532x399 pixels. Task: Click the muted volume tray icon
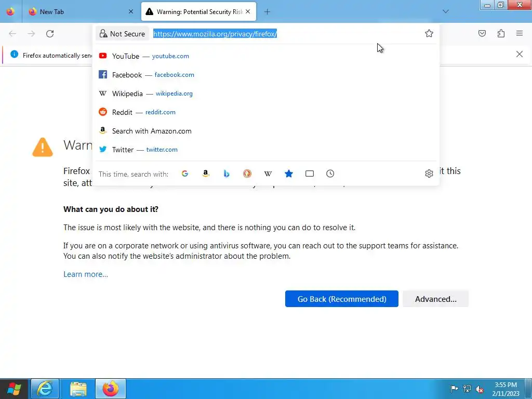[x=480, y=389]
